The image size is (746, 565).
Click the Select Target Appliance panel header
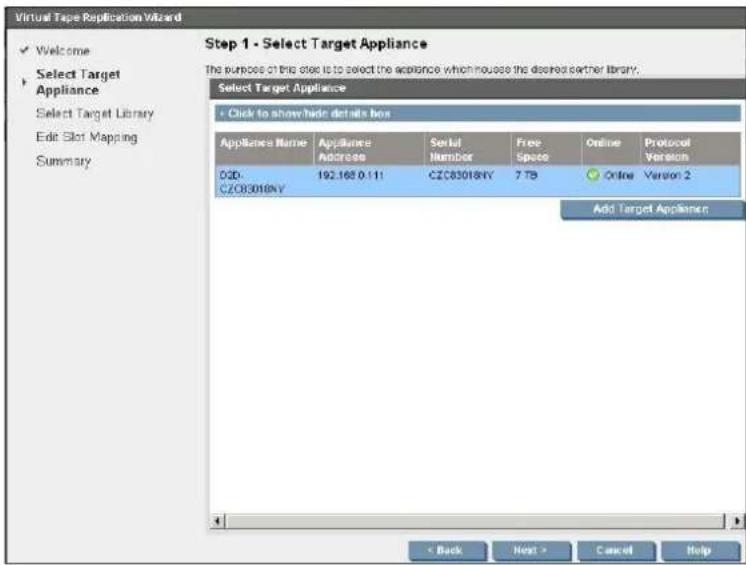coord(477,88)
